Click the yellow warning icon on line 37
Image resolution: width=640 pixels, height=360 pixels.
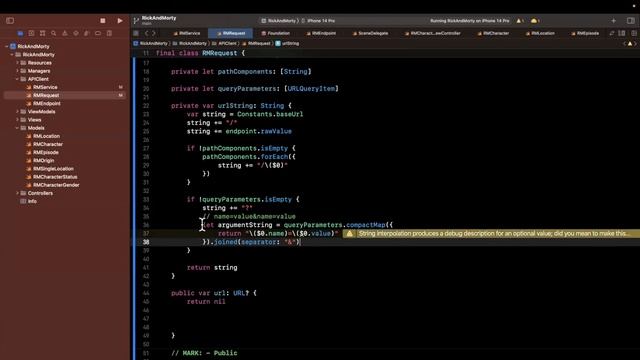click(350, 233)
